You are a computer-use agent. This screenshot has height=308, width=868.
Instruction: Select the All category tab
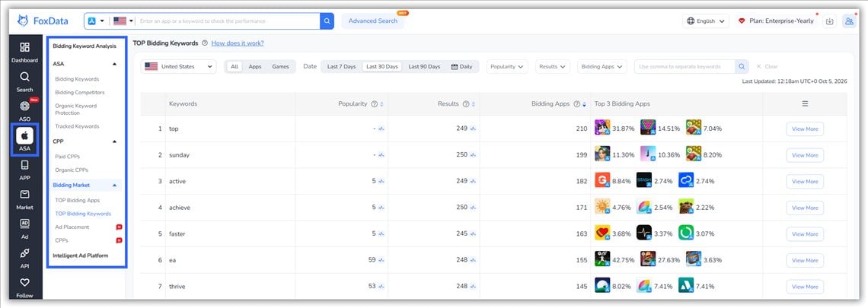[235, 66]
